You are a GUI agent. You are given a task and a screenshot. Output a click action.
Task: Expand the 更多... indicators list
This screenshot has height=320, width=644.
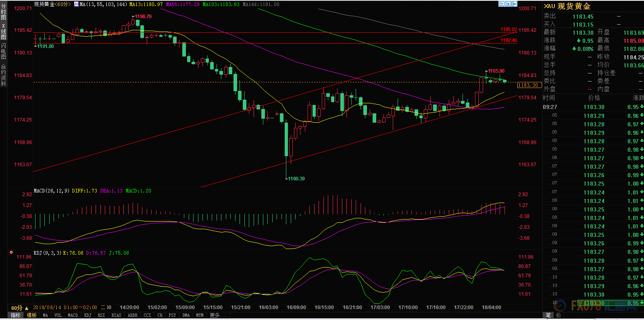pos(218,315)
